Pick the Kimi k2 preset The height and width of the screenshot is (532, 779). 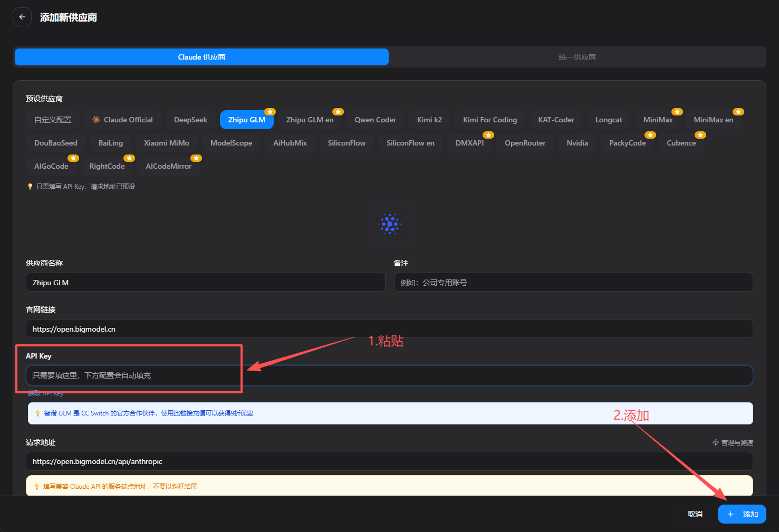(429, 120)
